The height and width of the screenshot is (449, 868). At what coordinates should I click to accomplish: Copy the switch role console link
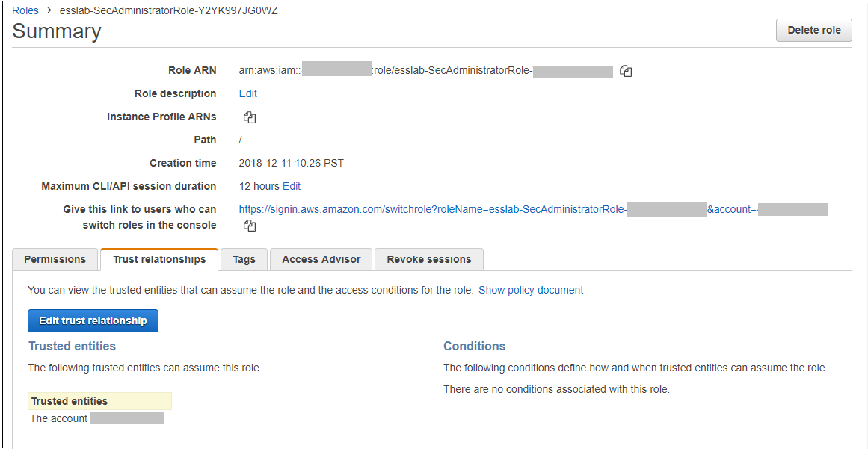click(250, 226)
